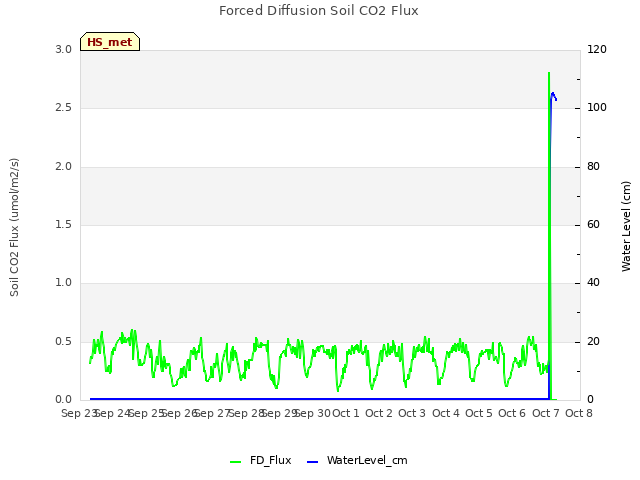
Task: Click the Oct 5 date tick label
Action: coord(479,413)
